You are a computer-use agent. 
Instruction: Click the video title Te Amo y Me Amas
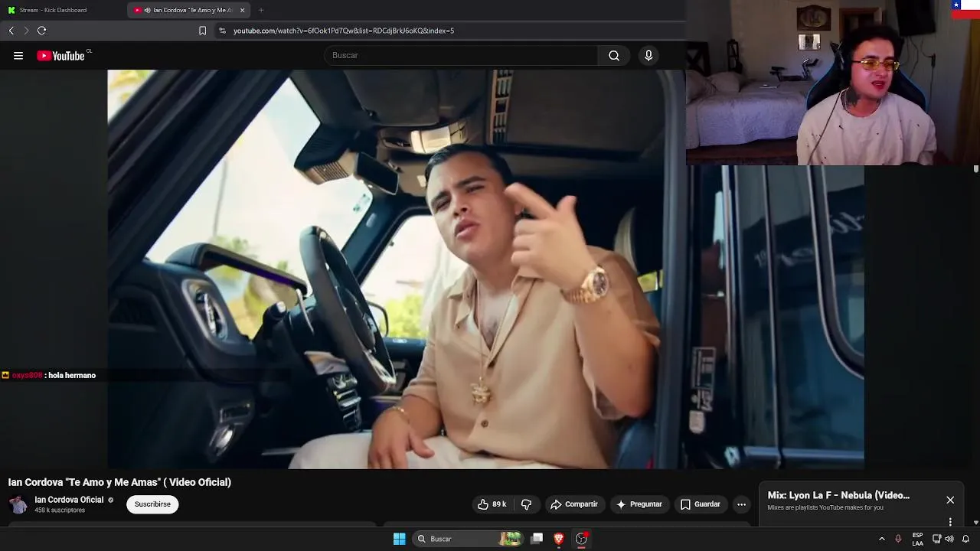[119, 482]
